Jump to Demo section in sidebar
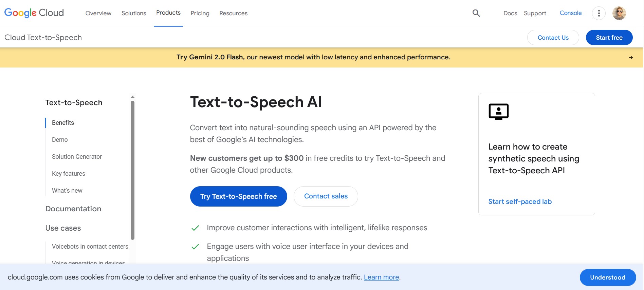Viewport: 644px width, 290px height. coord(60,140)
